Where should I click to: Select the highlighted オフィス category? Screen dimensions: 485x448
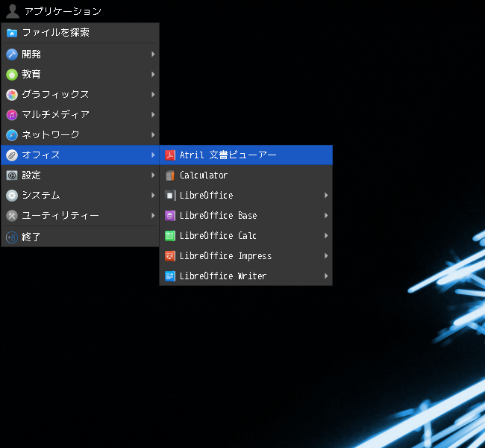click(80, 155)
